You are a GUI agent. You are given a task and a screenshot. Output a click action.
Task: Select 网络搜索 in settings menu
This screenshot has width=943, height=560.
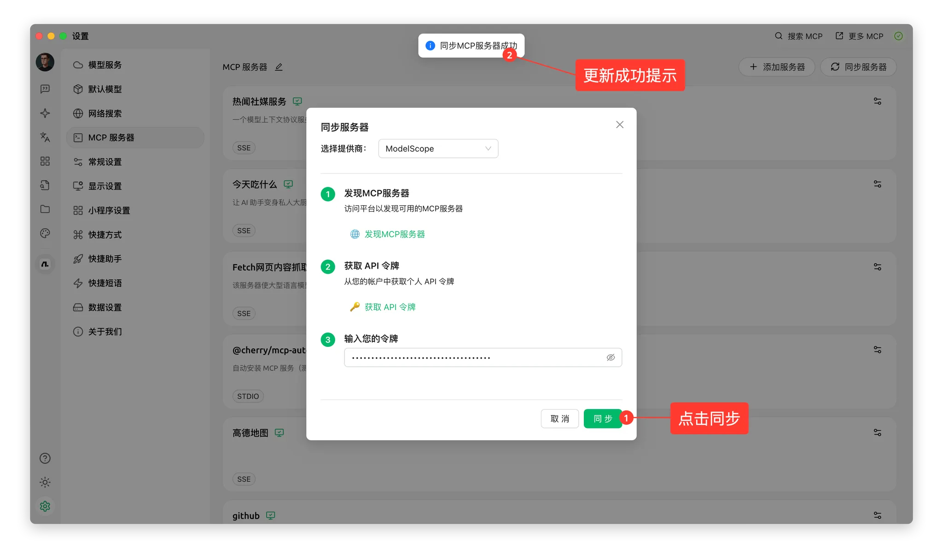[105, 114]
